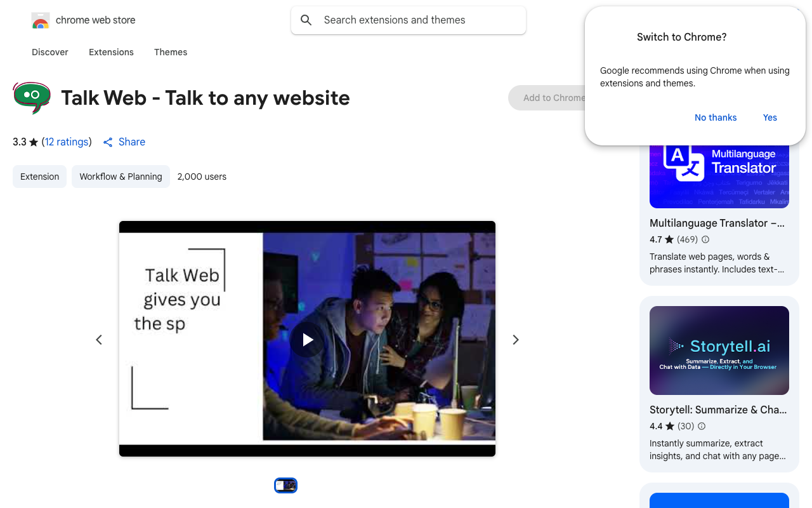
Task: Click the Add to Chrome button
Action: coord(547,98)
